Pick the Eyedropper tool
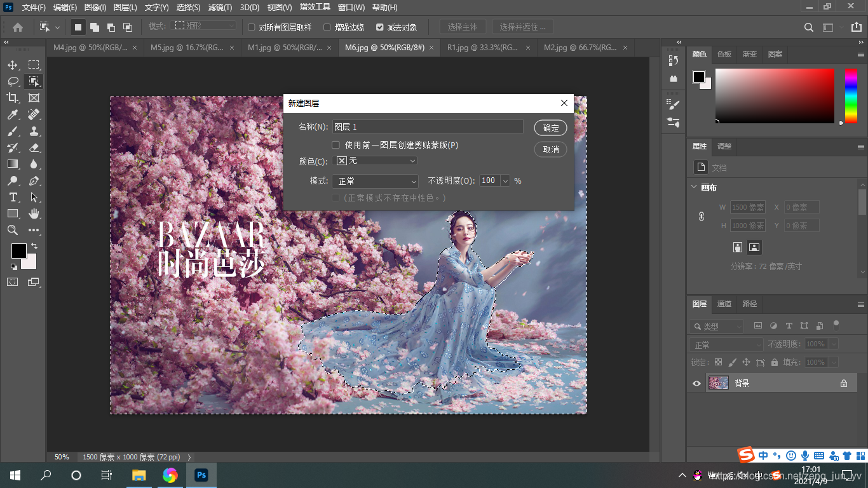The height and width of the screenshot is (488, 868). click(13, 114)
